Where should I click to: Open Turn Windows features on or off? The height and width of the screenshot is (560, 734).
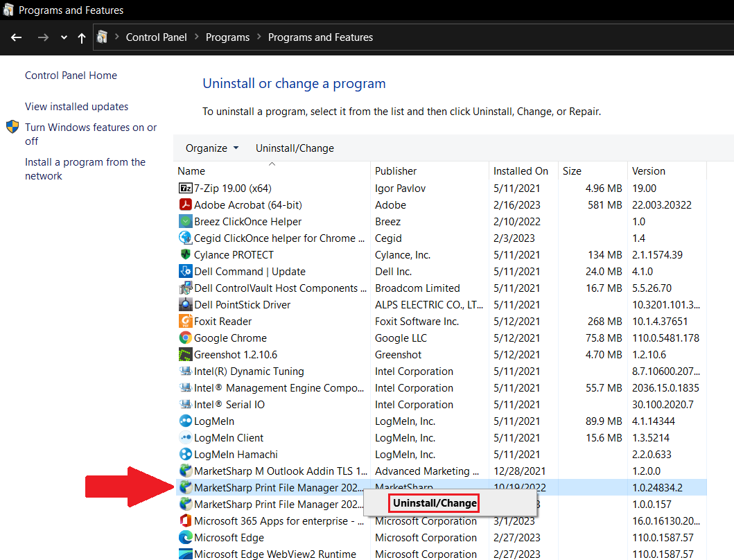(91, 134)
